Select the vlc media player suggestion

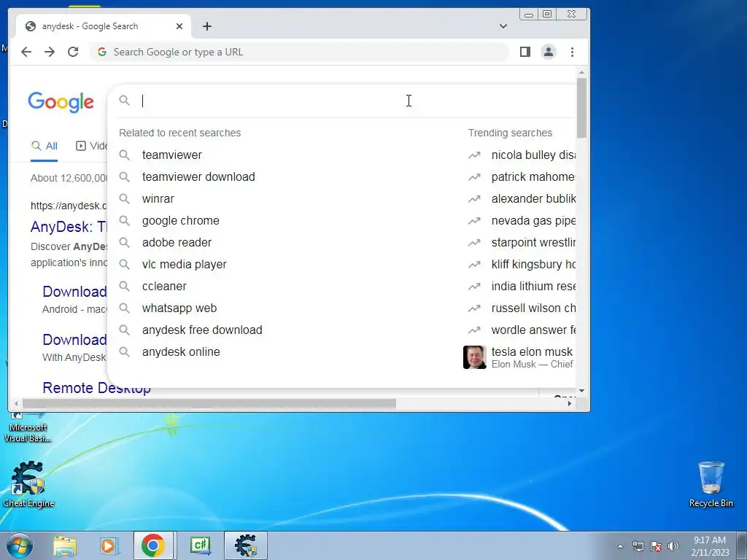(185, 264)
